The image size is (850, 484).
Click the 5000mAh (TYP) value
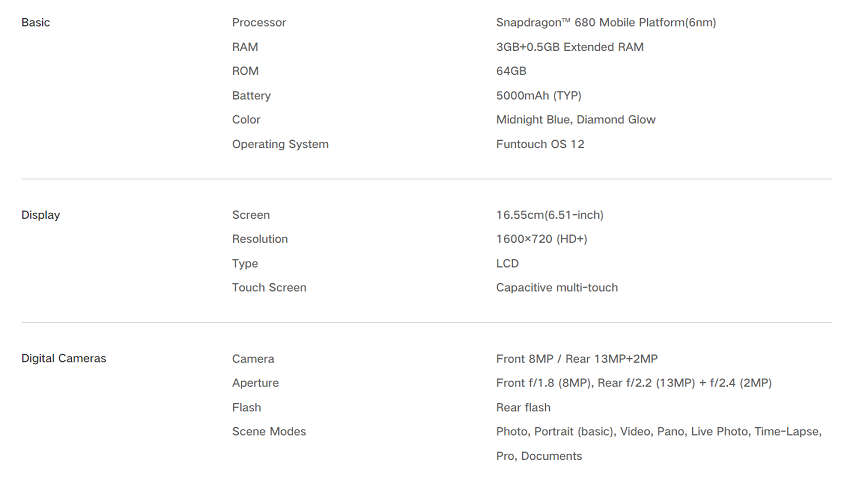point(539,96)
